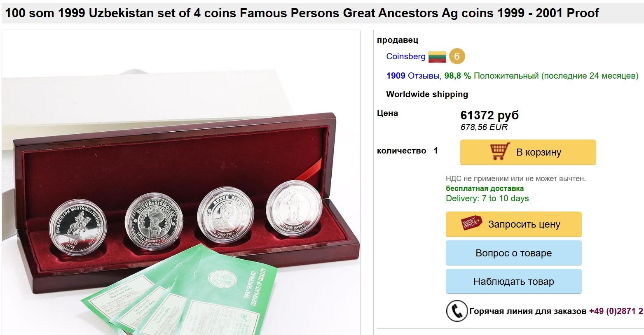Viewport: 644px width, 335px height.
Task: Open the Coinsberg seller link
Action: [x=405, y=56]
